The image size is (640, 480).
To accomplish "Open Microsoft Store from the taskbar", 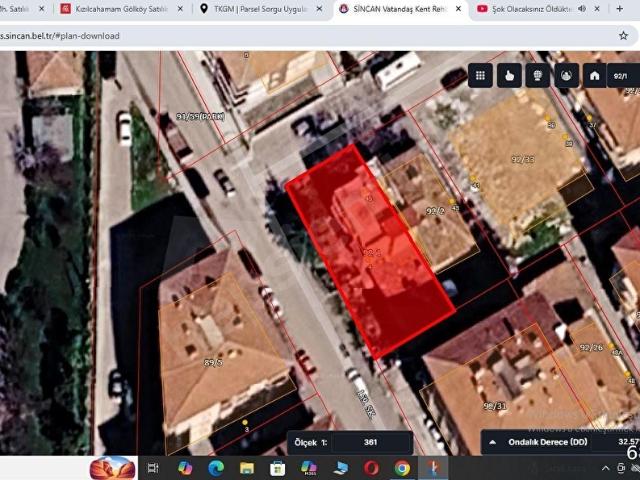I will pos(278,468).
